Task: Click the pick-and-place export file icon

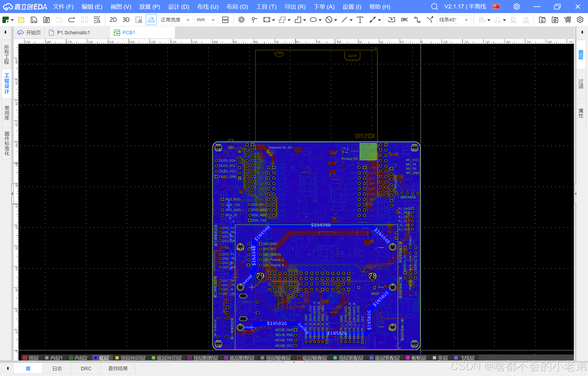Action: click(555, 20)
